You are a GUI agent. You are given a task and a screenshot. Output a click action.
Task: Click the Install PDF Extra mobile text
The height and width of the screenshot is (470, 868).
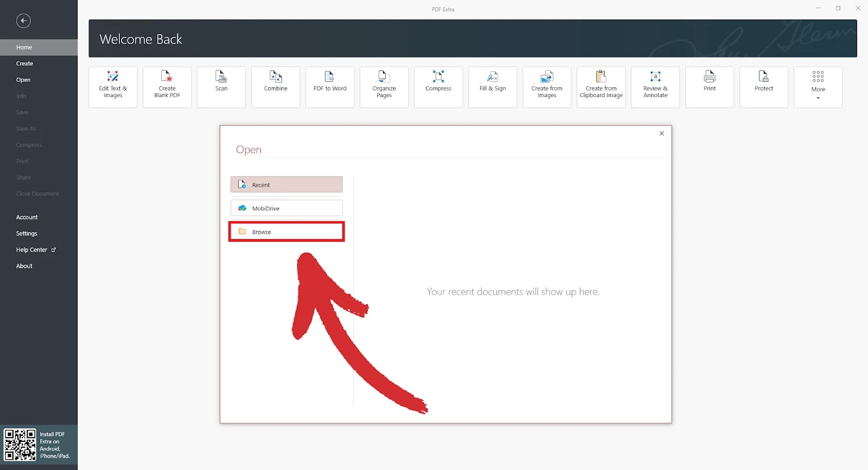click(55, 445)
